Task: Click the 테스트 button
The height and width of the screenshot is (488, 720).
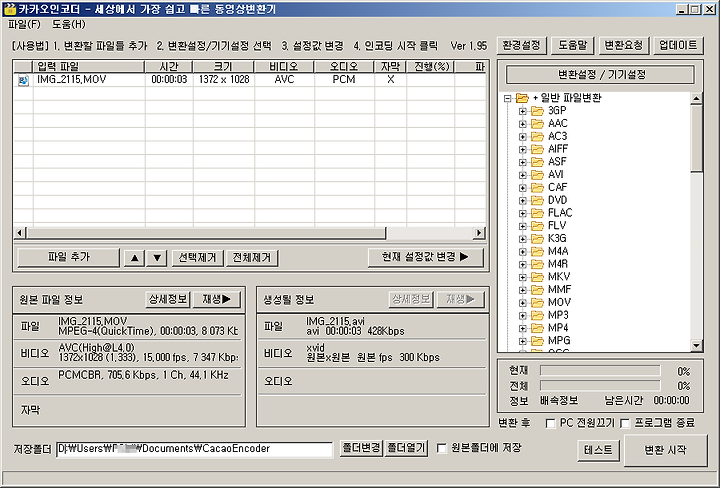Action: 598,450
